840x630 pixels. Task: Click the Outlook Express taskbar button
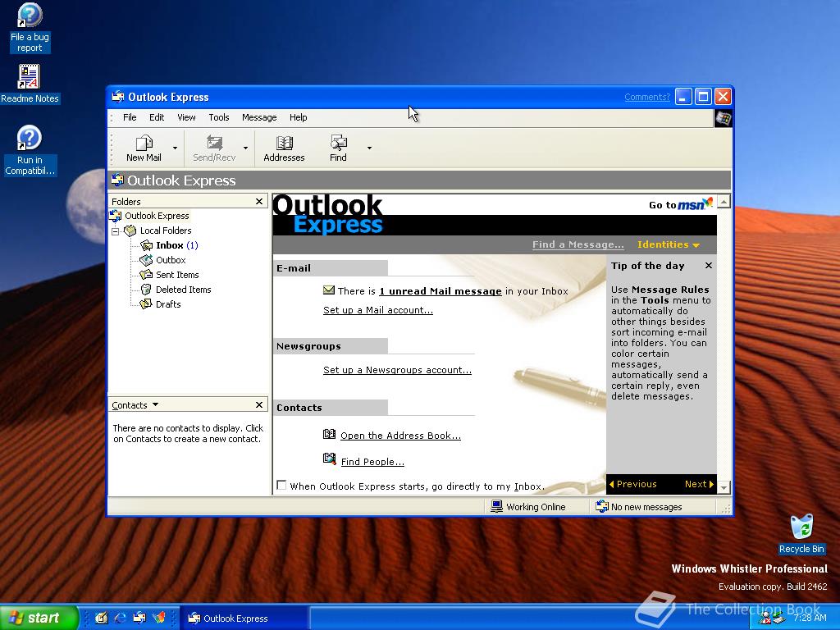coord(244,619)
